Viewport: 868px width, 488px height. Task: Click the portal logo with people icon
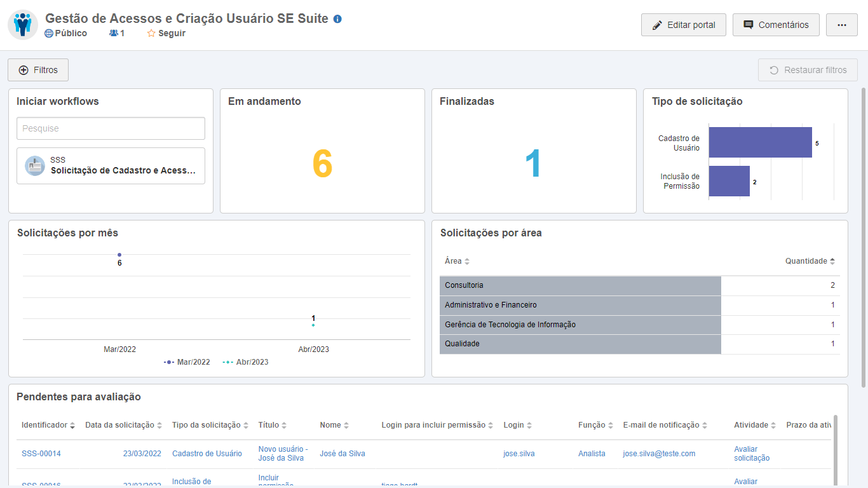click(x=23, y=25)
